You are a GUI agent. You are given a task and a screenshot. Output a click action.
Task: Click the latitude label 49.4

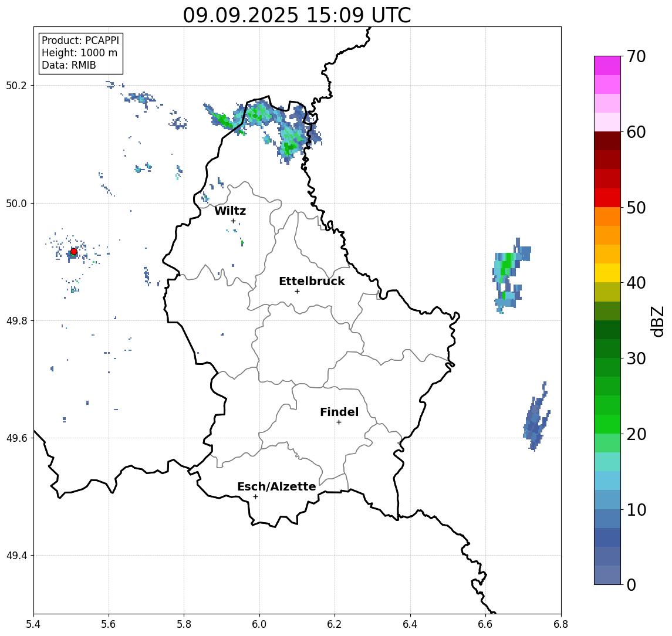(x=16, y=556)
